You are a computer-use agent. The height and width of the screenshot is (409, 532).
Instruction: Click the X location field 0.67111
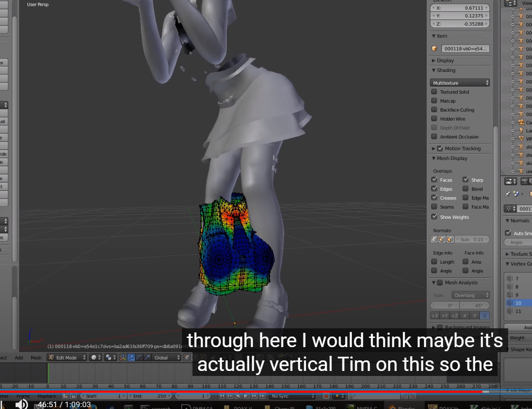click(x=460, y=8)
